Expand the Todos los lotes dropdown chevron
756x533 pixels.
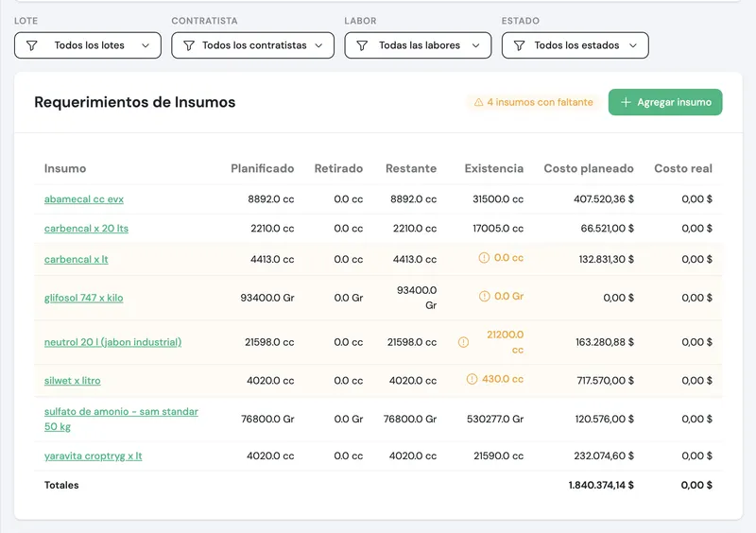pos(146,45)
